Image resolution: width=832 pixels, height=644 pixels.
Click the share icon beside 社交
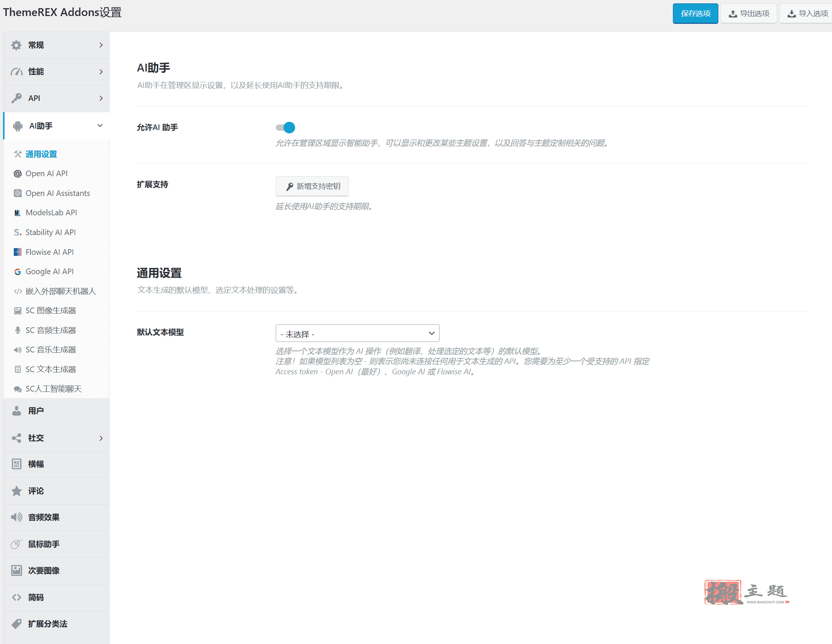[x=16, y=438]
